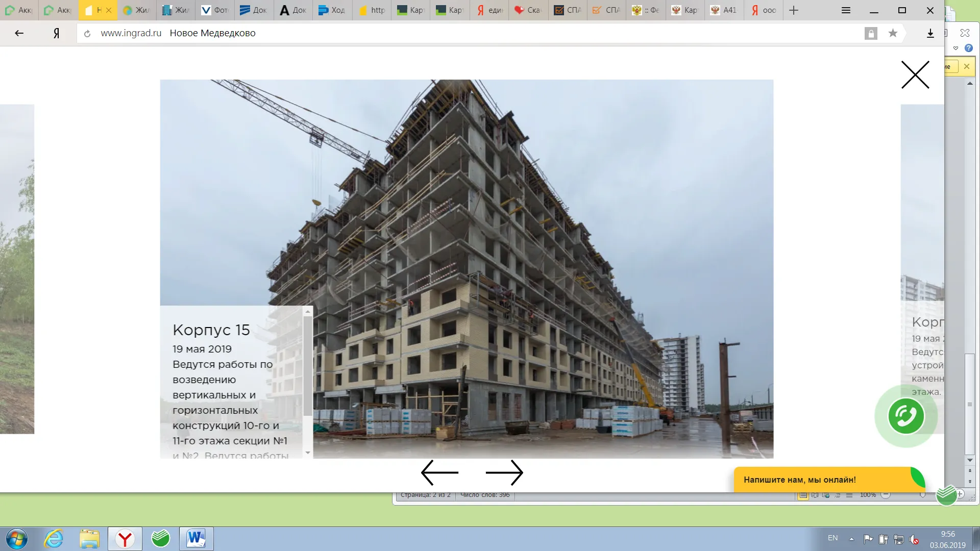Open a new browser tab with plus
Viewport: 980px width, 551px height.
tap(793, 10)
